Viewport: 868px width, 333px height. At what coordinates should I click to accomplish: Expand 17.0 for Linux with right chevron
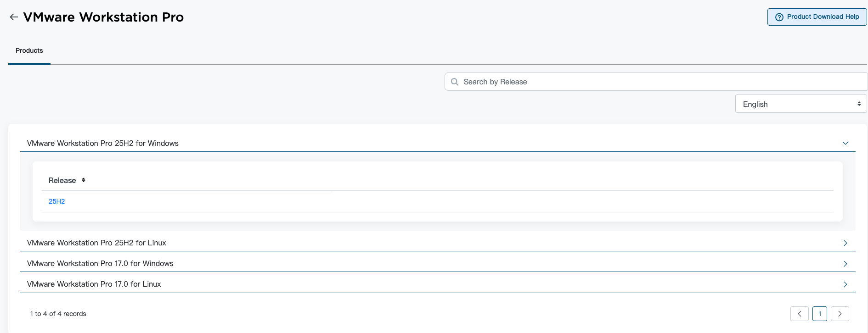845,284
